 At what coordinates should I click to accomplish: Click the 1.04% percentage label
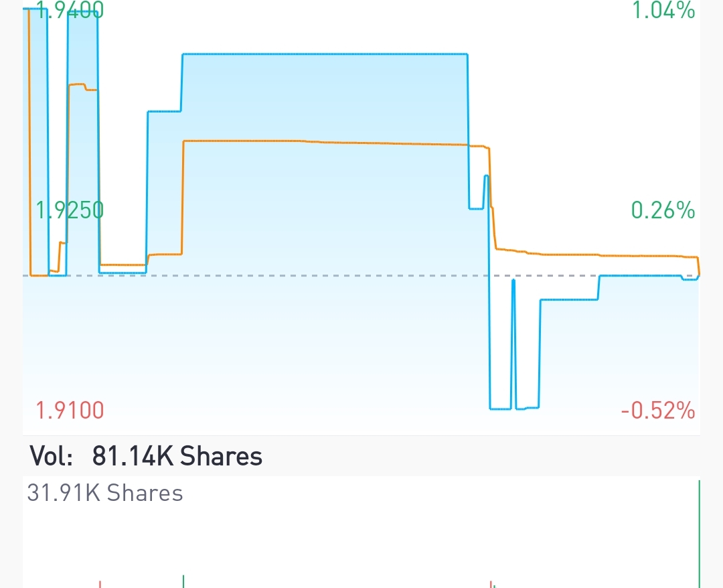pyautogui.click(x=663, y=10)
